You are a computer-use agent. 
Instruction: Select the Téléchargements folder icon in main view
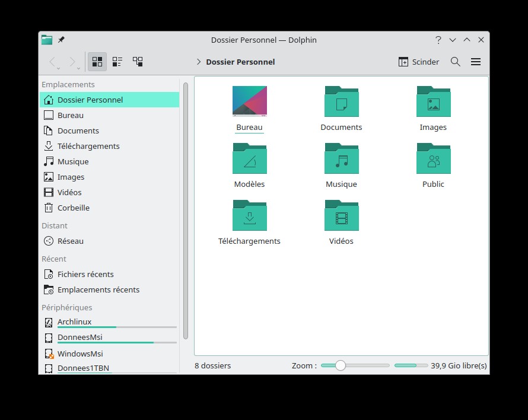coord(250,215)
